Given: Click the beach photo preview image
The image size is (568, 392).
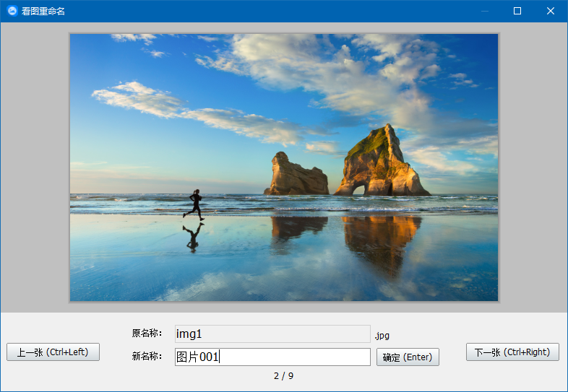Looking at the screenshot, I should pos(284,167).
